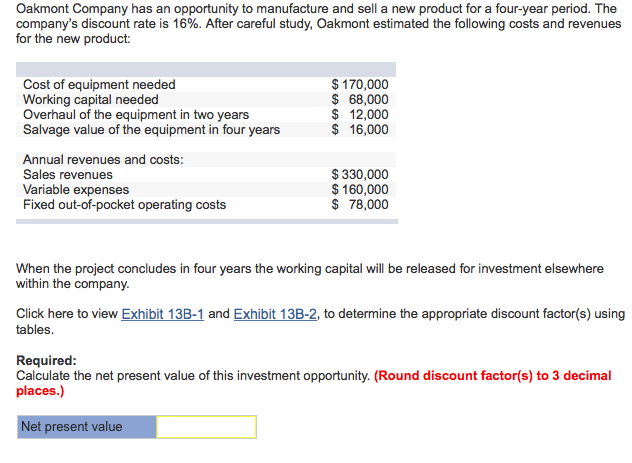The image size is (632, 463).
Task: Click the $170,000 equipment cost value
Action: 360,85
